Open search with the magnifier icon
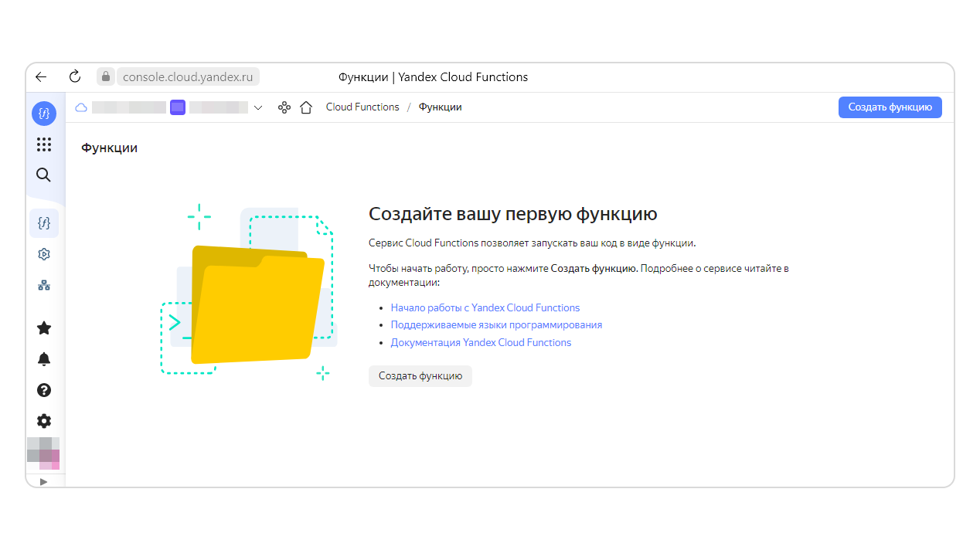This screenshot has height=550, width=980. pyautogui.click(x=44, y=175)
